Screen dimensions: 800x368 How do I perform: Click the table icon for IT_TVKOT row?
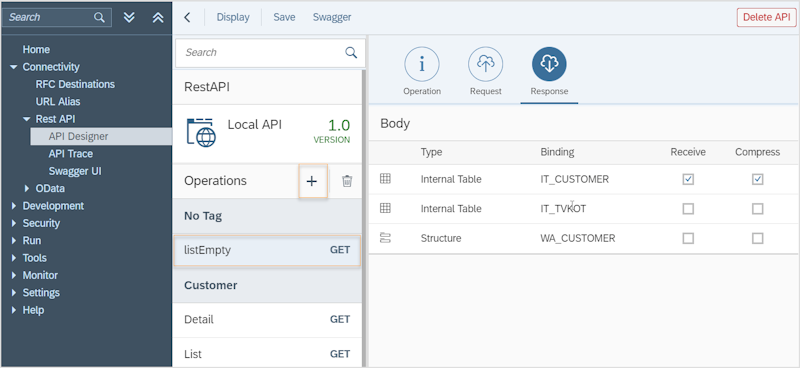pos(385,208)
